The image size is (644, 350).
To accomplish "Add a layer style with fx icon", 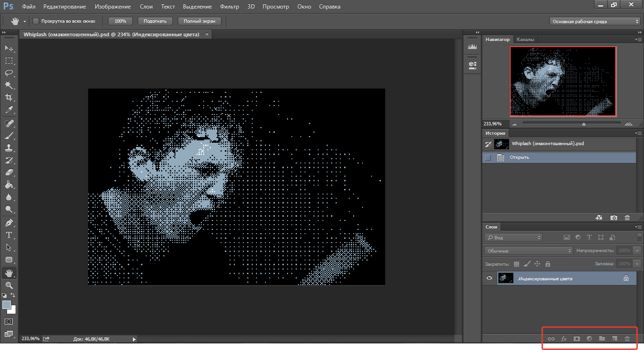I will 563,339.
